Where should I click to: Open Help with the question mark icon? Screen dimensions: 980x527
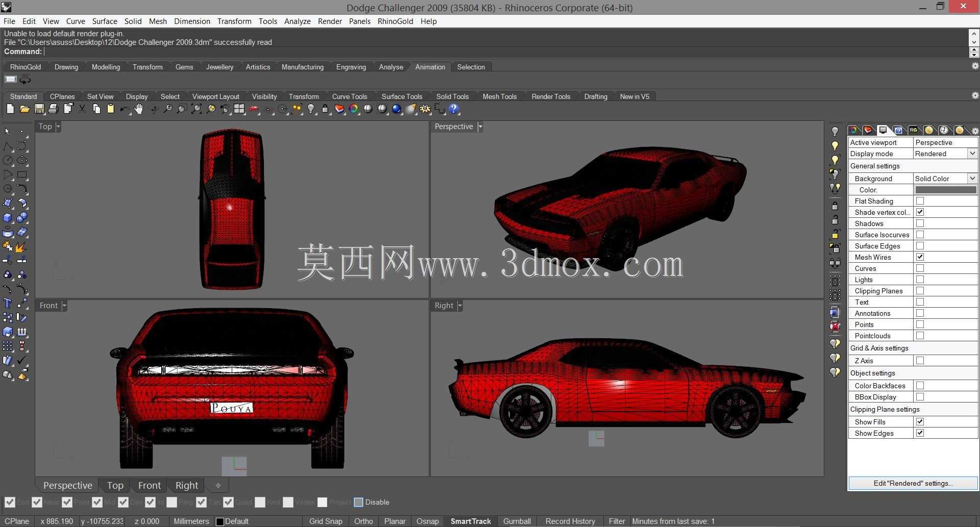453,109
